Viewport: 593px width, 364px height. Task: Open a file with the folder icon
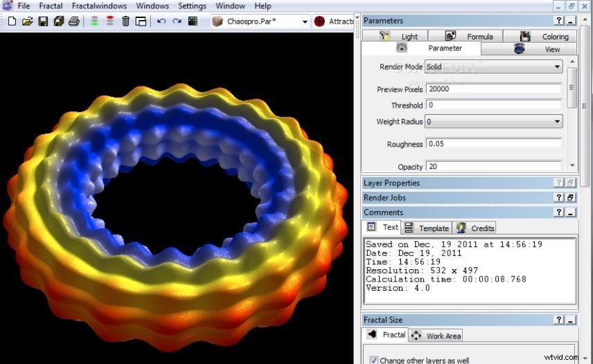pyautogui.click(x=27, y=21)
